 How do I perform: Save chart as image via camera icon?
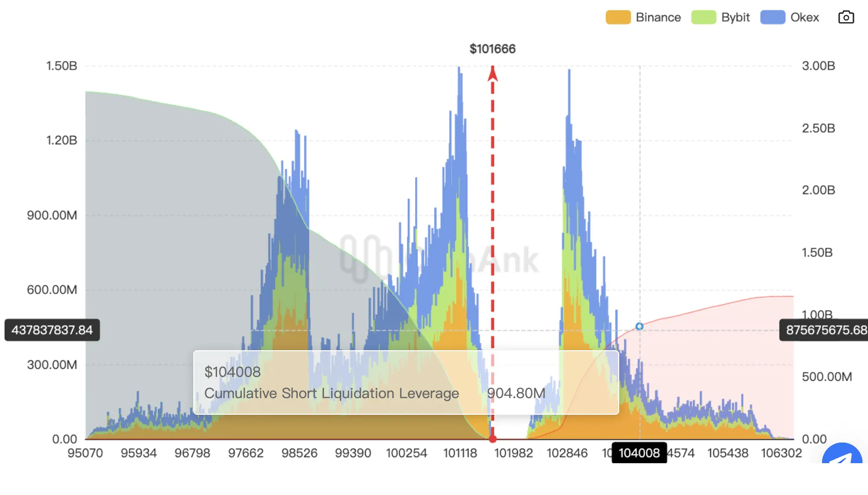[x=846, y=17]
